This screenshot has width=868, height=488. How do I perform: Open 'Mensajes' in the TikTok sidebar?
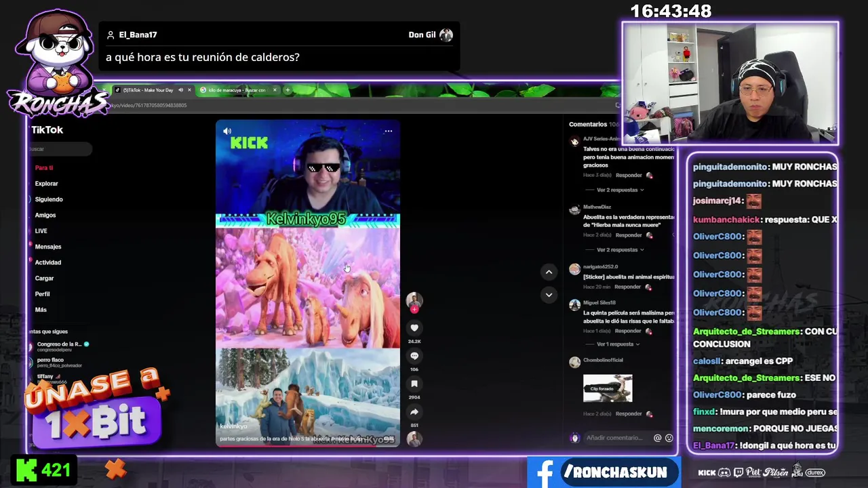(48, 247)
